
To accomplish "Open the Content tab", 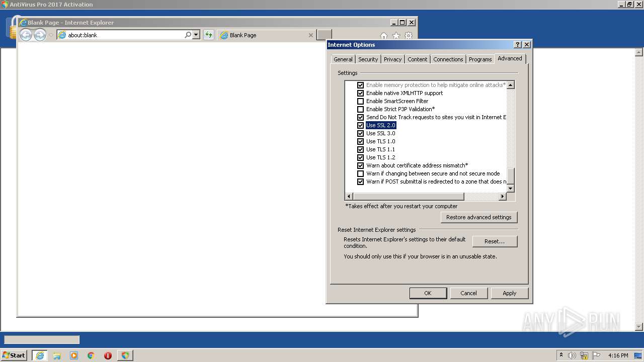I will point(417,59).
